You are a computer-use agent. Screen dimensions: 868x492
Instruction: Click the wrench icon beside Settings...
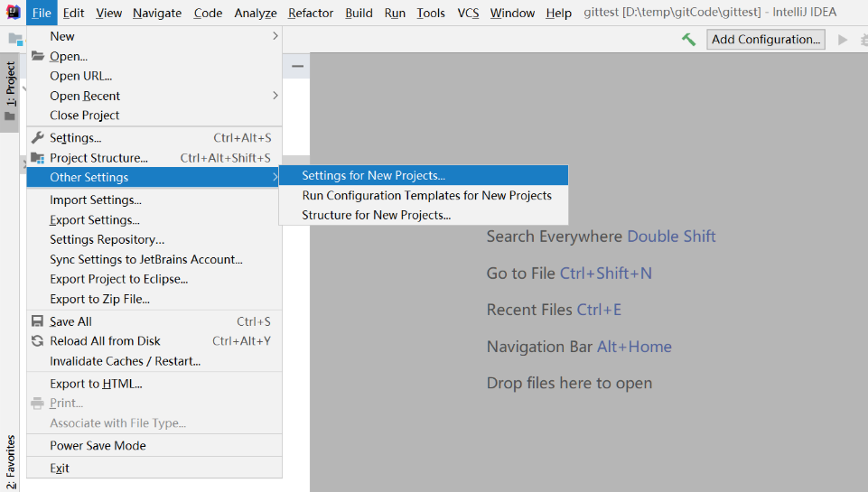38,138
